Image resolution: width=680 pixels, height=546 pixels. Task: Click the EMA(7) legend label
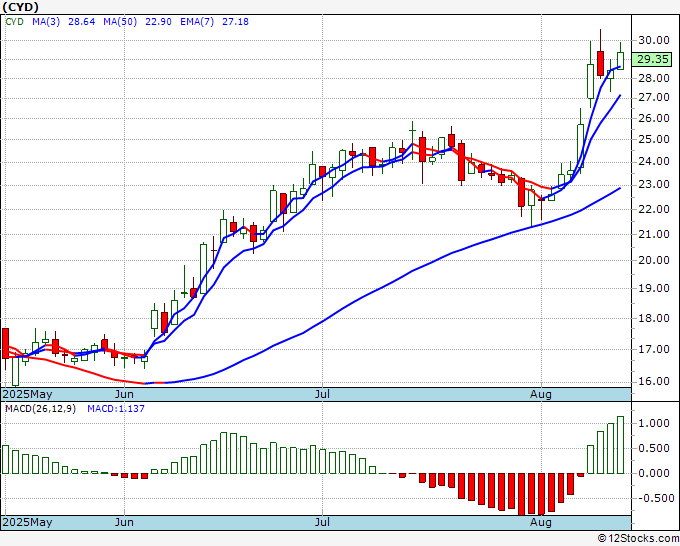[197, 22]
